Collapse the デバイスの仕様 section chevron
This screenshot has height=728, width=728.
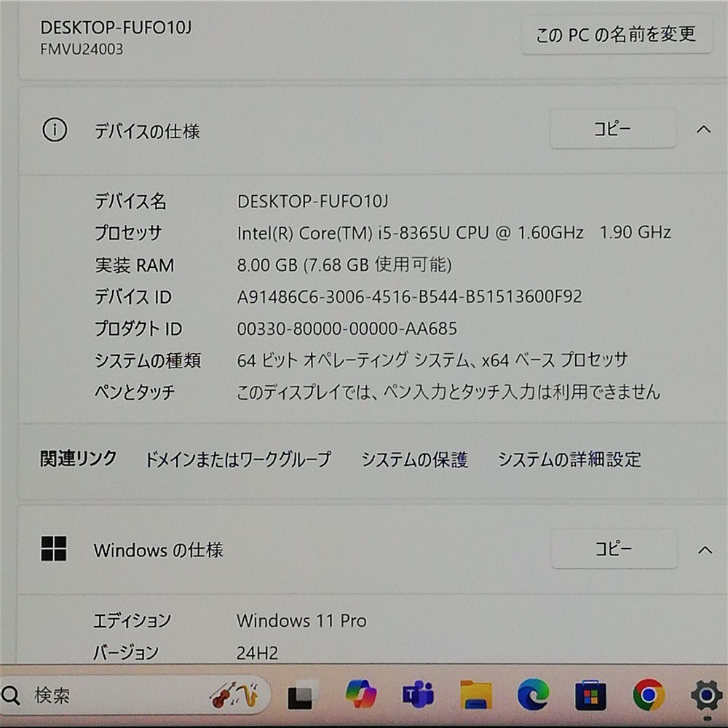tap(704, 129)
